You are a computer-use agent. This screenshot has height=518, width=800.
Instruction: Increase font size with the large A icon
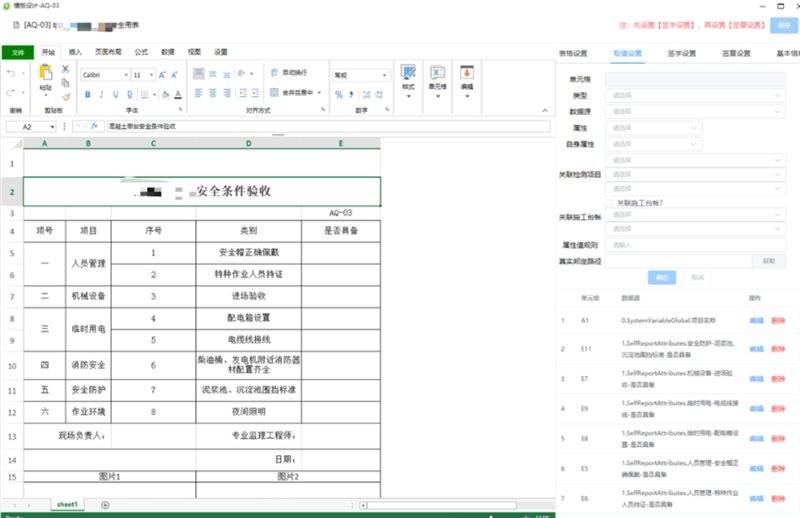click(162, 75)
